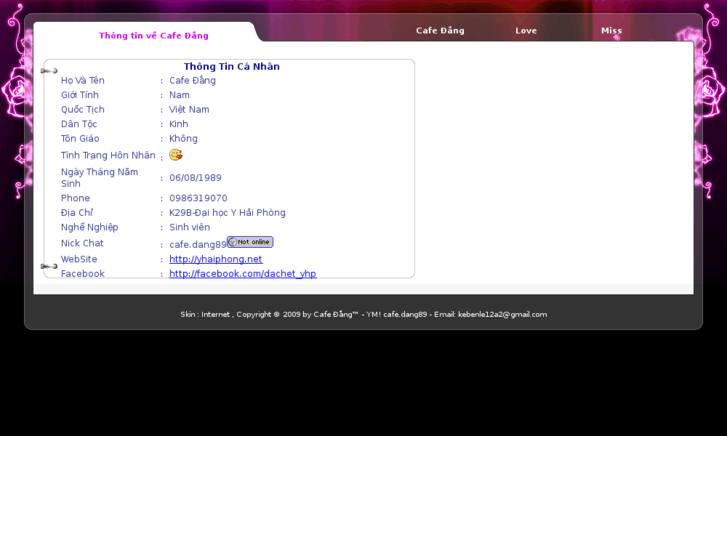The width and height of the screenshot is (727, 545).
Task: Click the gender value Nam
Action: pos(179,95)
